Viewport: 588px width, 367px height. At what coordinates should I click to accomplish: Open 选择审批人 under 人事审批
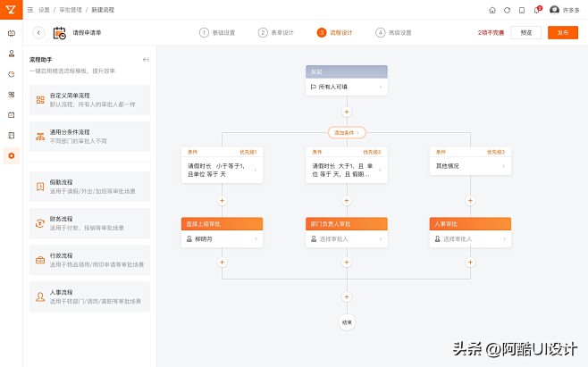470,238
